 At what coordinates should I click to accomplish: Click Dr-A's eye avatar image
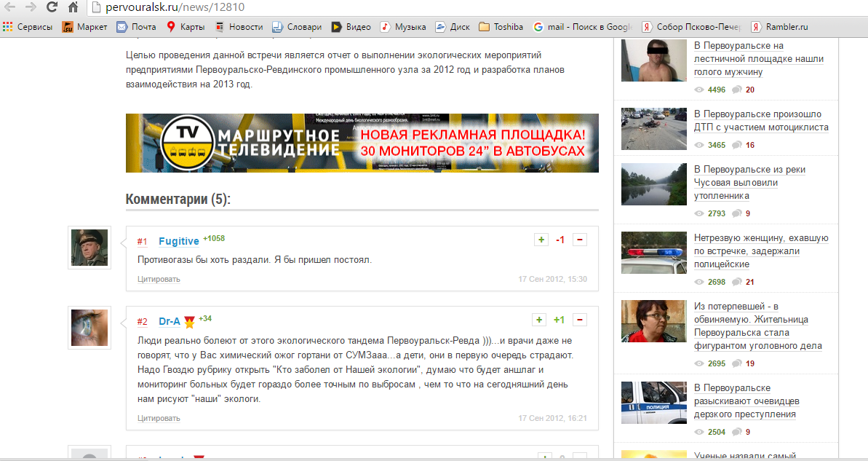pyautogui.click(x=89, y=328)
